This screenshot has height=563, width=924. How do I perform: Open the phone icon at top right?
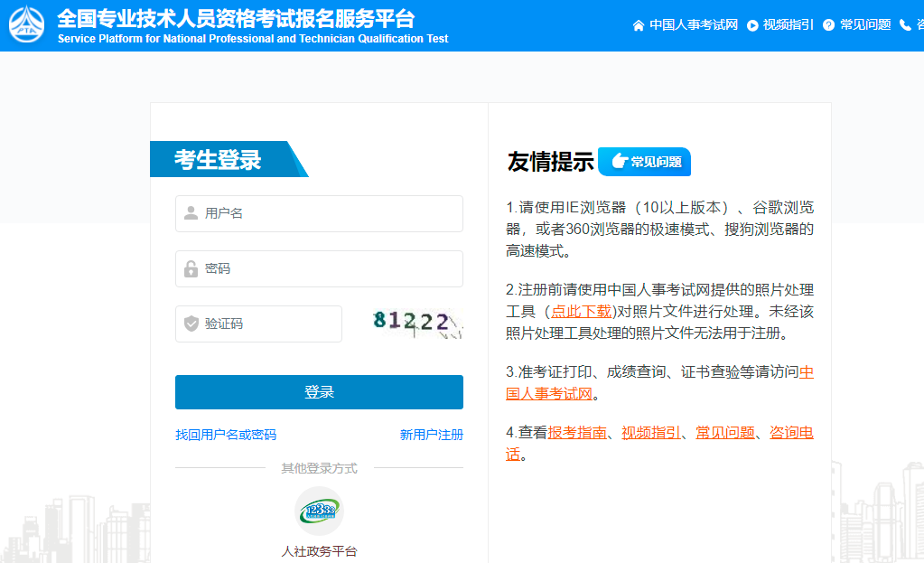click(906, 25)
